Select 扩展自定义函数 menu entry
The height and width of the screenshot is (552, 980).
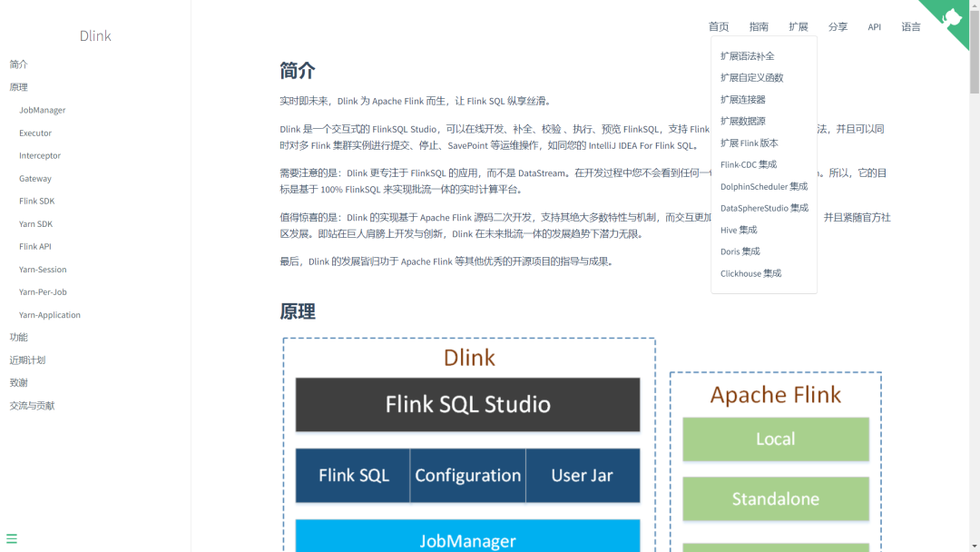[751, 77]
